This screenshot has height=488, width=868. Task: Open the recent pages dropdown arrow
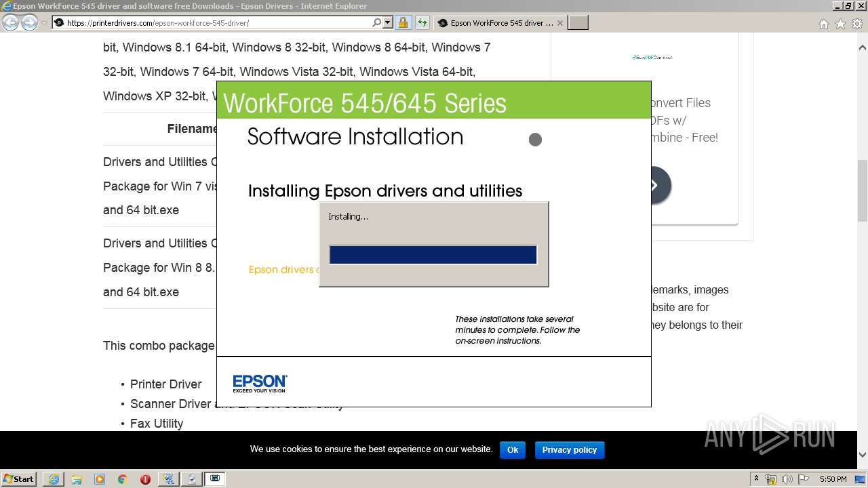[44, 23]
